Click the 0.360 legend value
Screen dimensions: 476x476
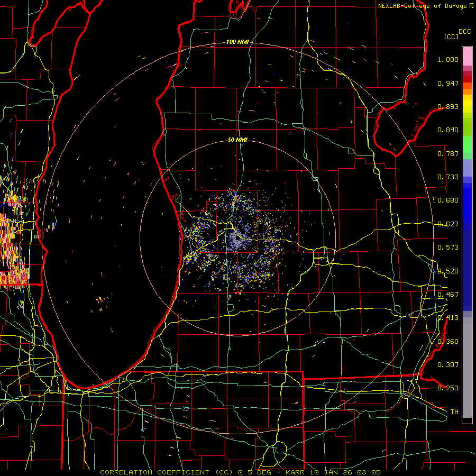click(x=448, y=342)
